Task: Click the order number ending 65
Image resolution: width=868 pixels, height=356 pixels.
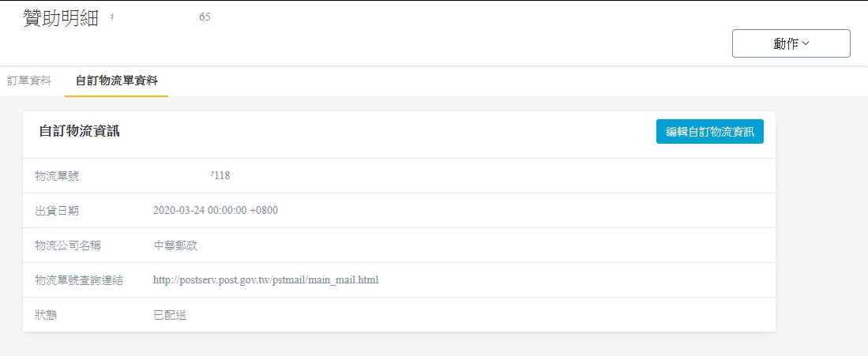Action: tap(205, 17)
